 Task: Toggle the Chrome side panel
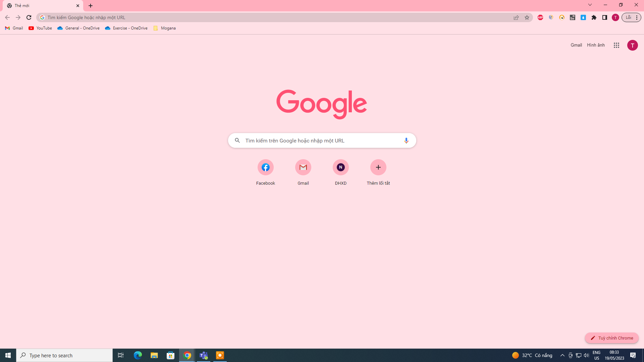(x=604, y=17)
